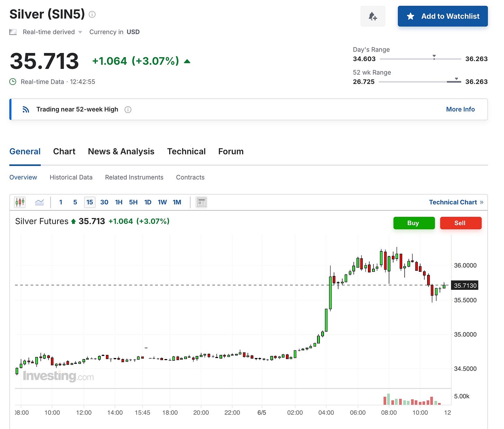
Task: Open the Real-time derived dropdown arrow
Action: 80,32
